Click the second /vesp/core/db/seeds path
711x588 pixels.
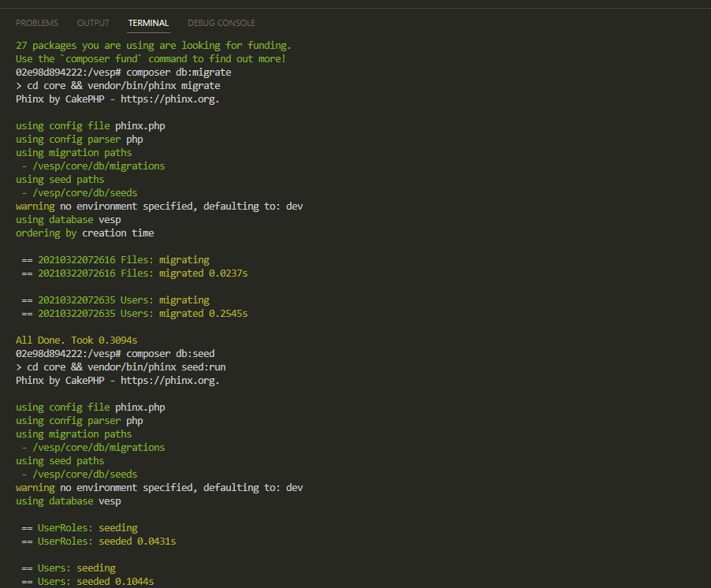[85, 474]
